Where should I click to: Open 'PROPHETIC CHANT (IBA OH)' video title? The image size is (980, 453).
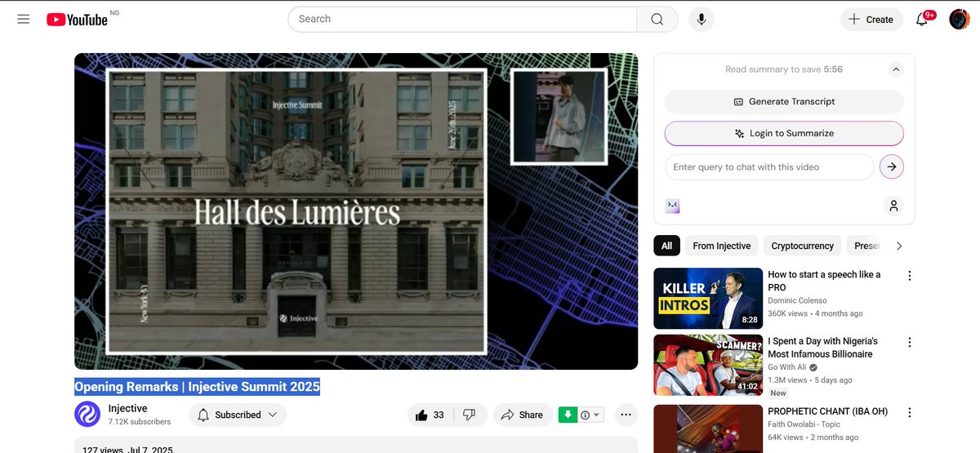pyautogui.click(x=828, y=411)
